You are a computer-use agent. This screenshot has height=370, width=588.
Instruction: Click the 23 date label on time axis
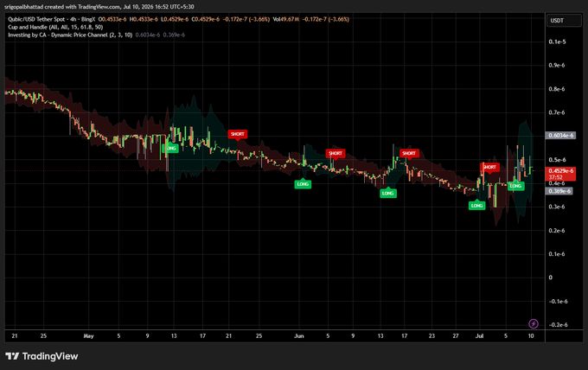(x=431, y=336)
